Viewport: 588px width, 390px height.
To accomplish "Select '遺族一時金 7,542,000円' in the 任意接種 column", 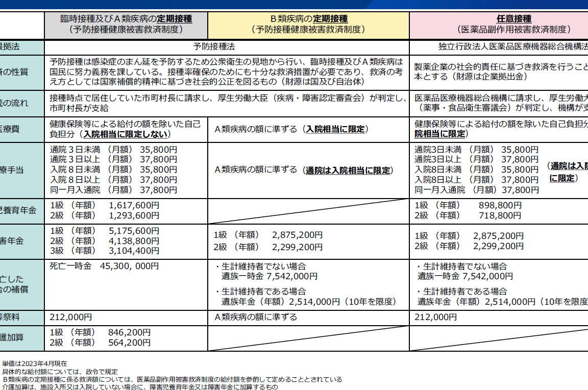I will coord(465,276).
